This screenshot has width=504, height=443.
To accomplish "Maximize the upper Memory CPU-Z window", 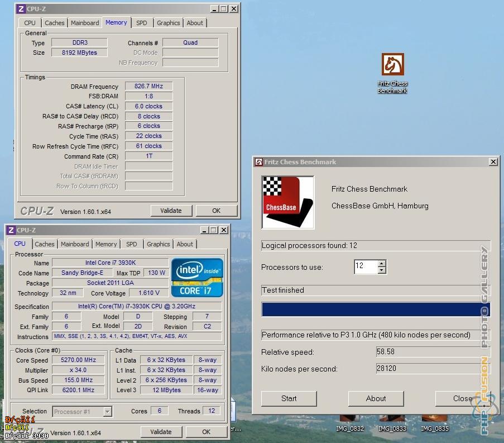I will pyautogui.click(x=224, y=9).
